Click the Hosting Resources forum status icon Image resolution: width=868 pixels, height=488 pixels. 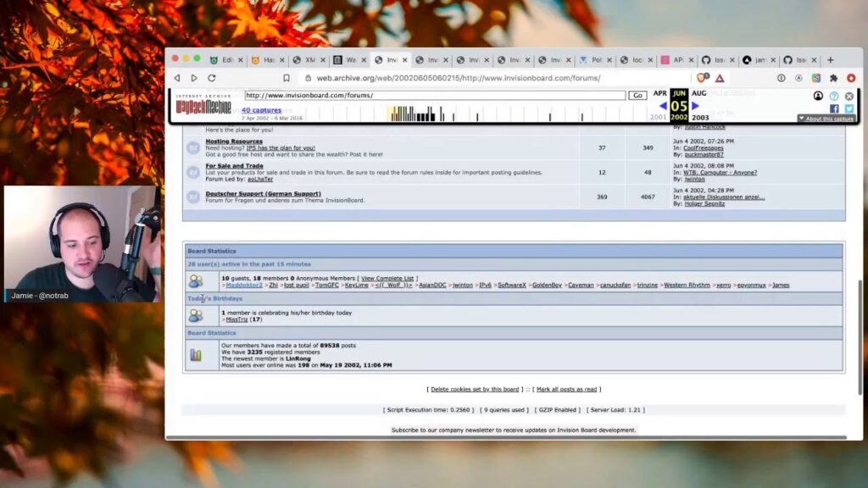click(x=193, y=147)
